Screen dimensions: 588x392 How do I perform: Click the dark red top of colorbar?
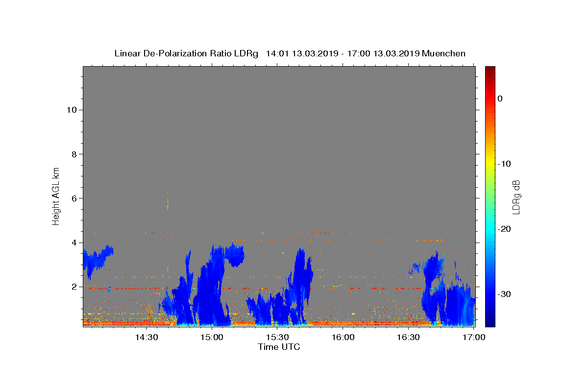click(x=490, y=70)
